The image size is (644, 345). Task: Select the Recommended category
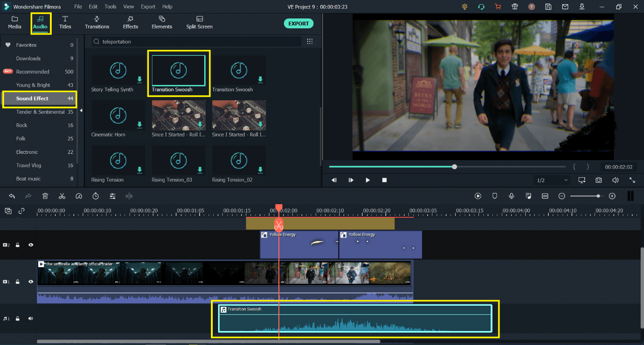pos(39,72)
